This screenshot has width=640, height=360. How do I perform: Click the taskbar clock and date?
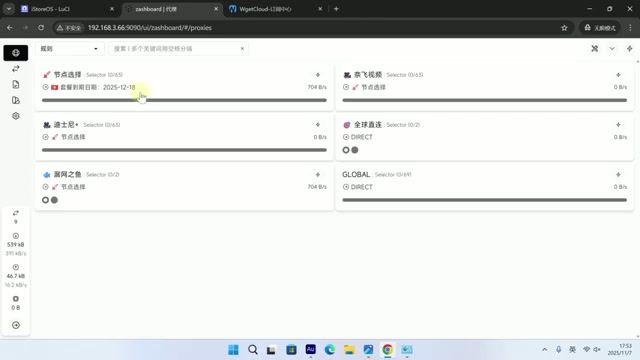point(620,350)
